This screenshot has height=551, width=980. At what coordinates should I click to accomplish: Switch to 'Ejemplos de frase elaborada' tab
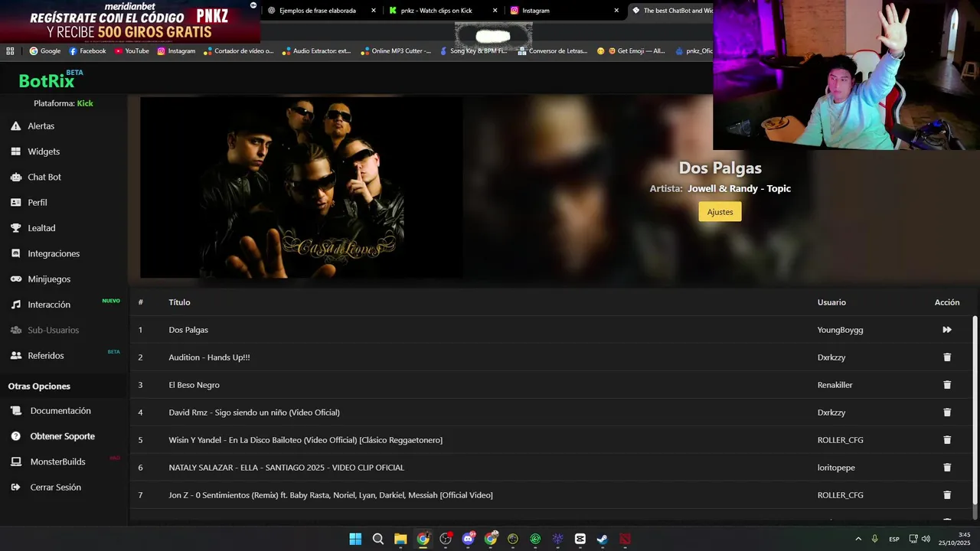tap(317, 11)
